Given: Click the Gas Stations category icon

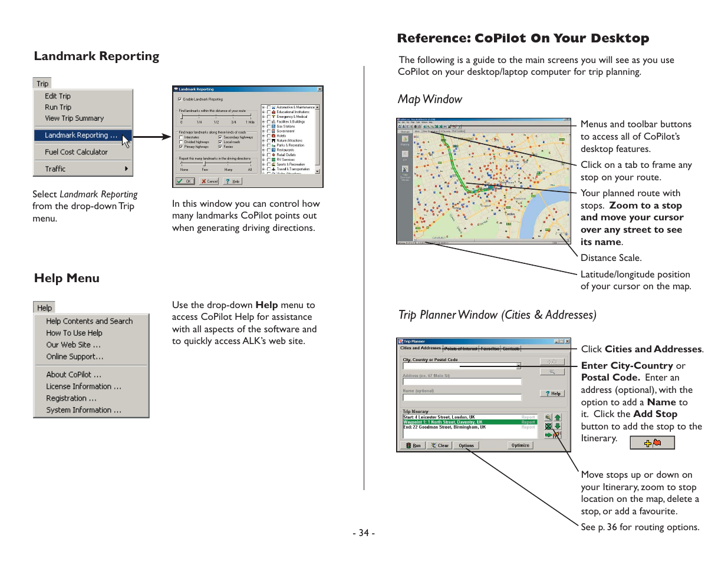Looking at the screenshot, I should point(274,126).
